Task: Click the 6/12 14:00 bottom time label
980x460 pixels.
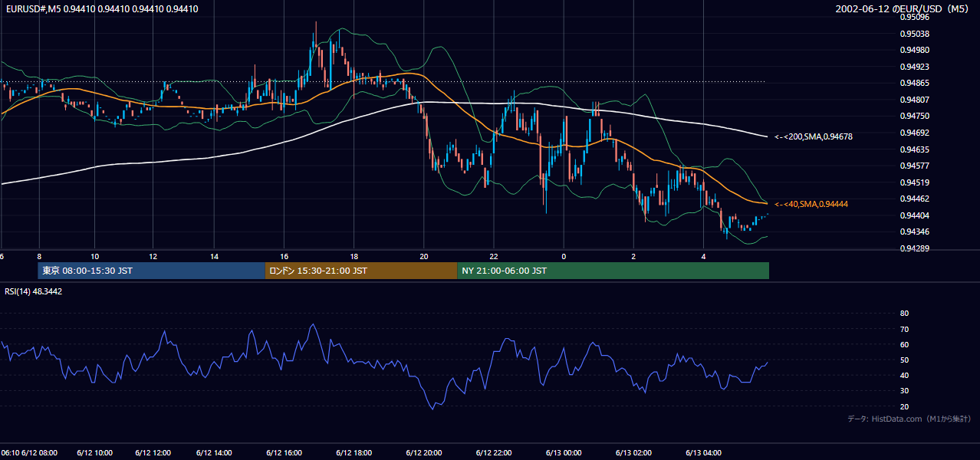Action: (x=214, y=453)
